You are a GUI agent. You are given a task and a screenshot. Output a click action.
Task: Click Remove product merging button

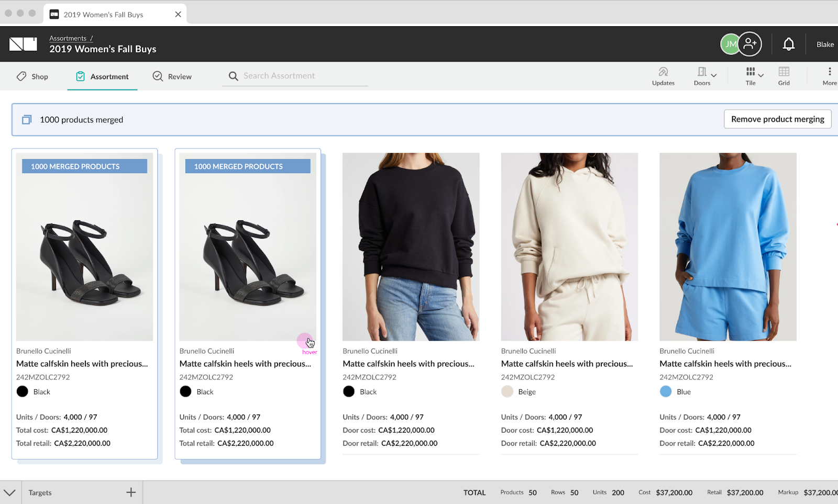(778, 119)
